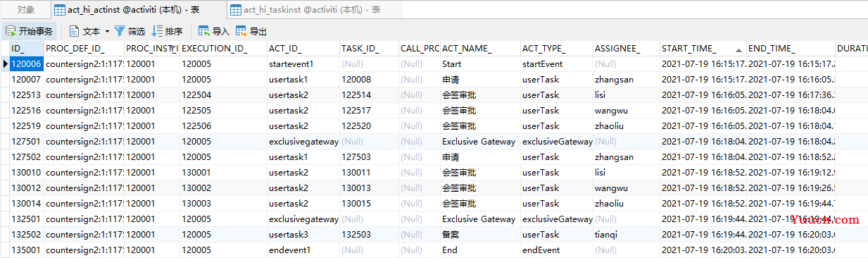Screen dimensions: 868x258
Task: Open the 文本 text toolbar item
Action: [84, 31]
